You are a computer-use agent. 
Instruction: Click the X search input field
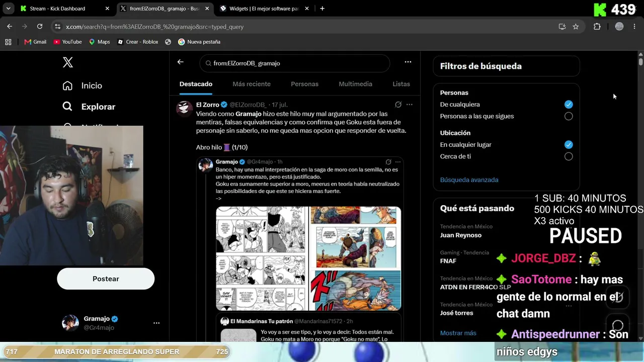[295, 63]
